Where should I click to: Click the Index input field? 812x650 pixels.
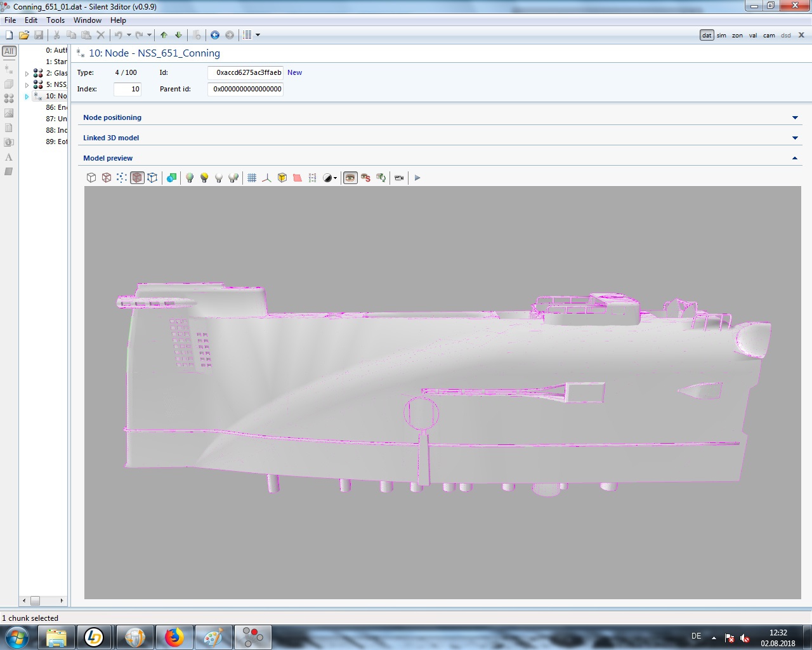pos(127,89)
